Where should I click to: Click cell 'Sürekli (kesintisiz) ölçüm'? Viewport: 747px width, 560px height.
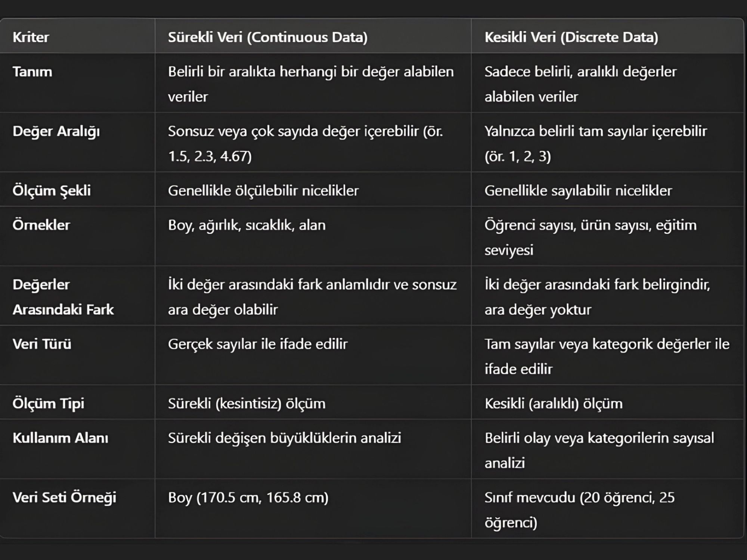(x=247, y=404)
